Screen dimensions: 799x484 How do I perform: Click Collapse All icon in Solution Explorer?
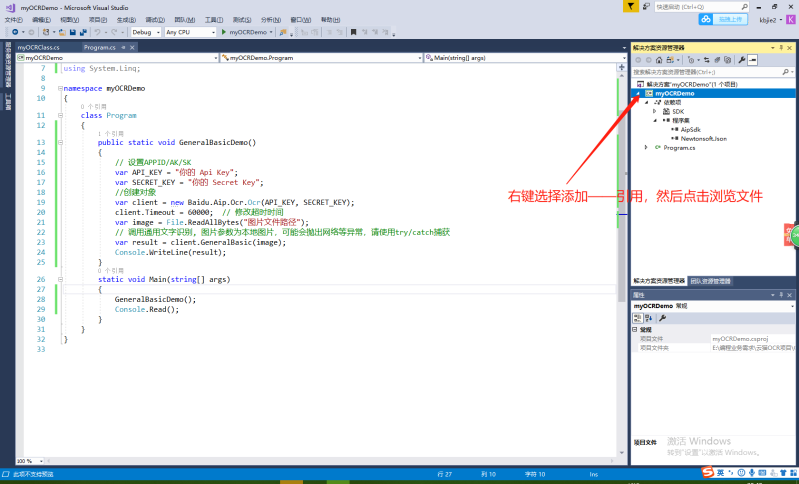[717, 60]
